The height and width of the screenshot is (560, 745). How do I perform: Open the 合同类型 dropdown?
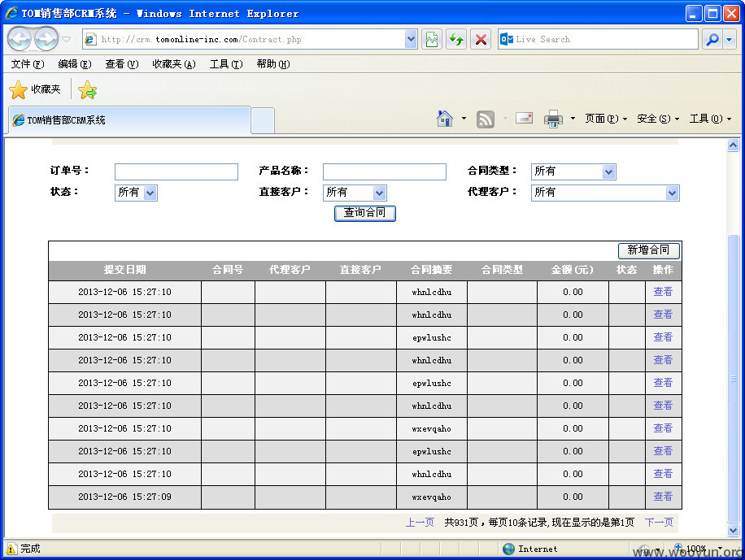pyautogui.click(x=573, y=171)
